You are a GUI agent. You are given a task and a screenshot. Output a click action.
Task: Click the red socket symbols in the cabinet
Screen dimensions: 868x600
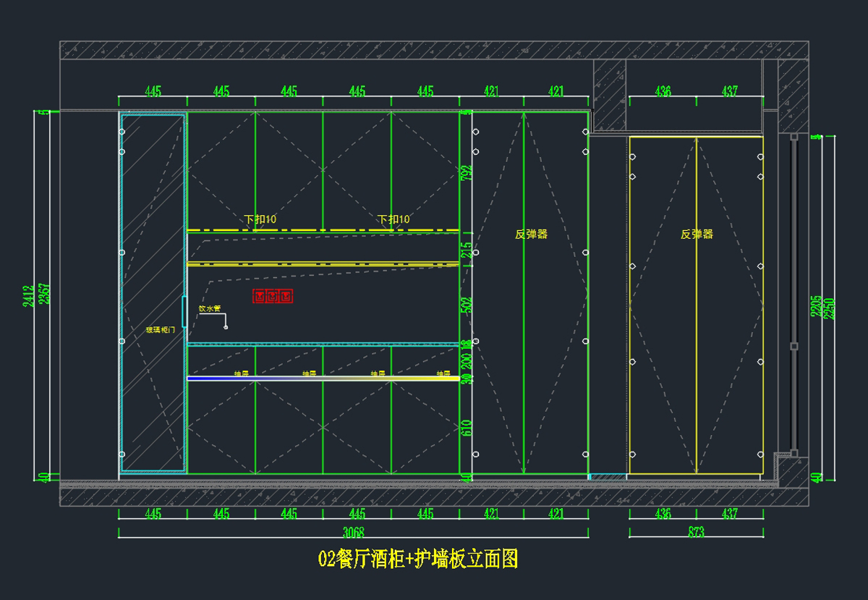pos(272,296)
